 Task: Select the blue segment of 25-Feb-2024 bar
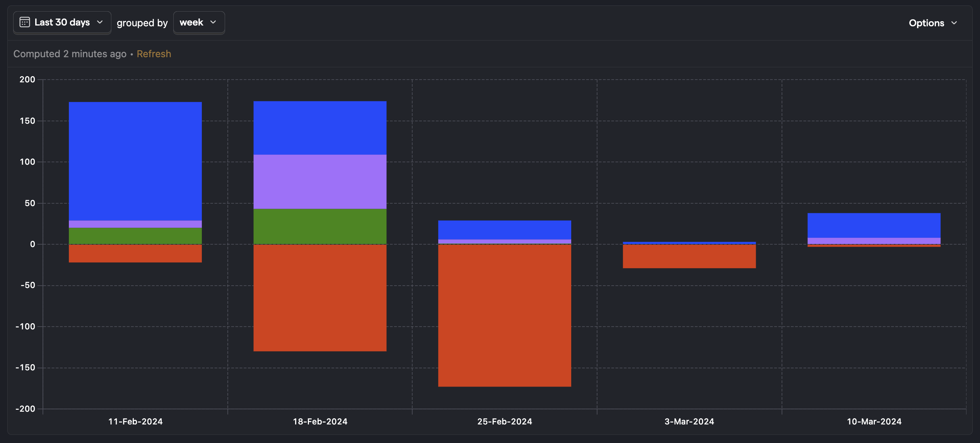coord(505,230)
